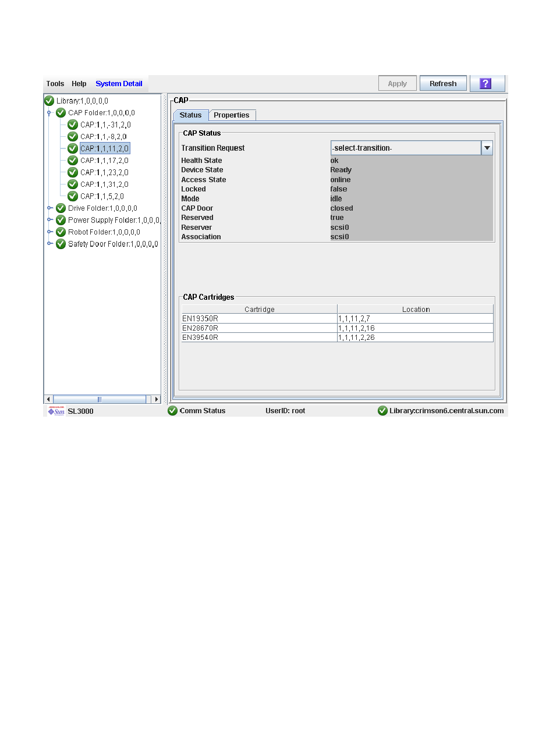Click the tree scrollbar right arrow
553x756 pixels.
point(156,399)
